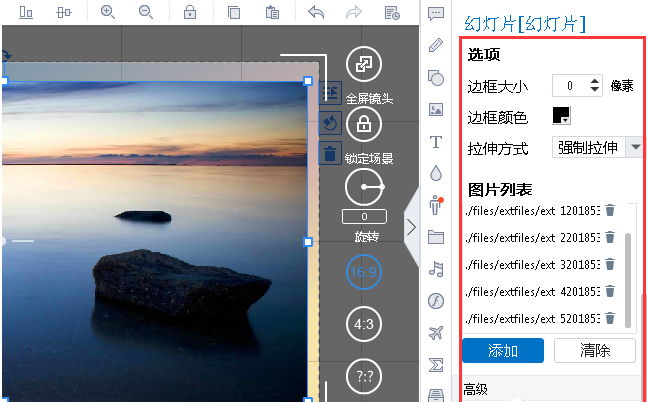This screenshot has height=402, width=647.
Task: Delete image ext 220185 with its trash icon
Action: click(610, 237)
